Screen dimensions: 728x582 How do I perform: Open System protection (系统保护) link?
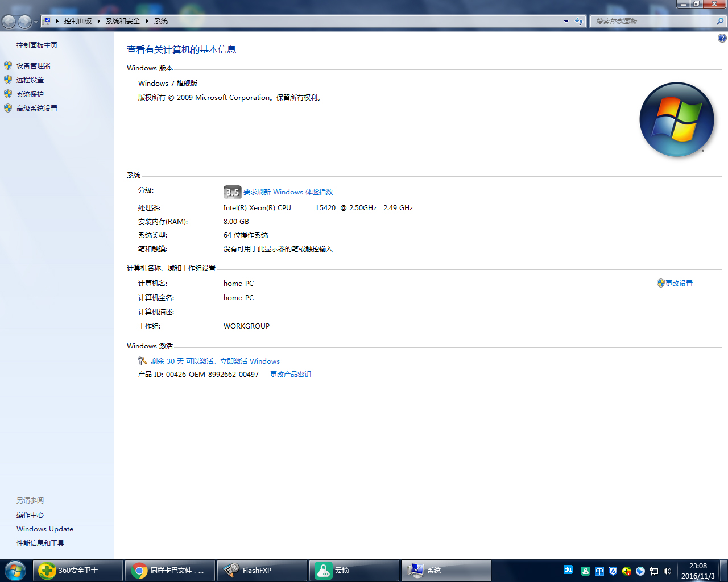30,94
